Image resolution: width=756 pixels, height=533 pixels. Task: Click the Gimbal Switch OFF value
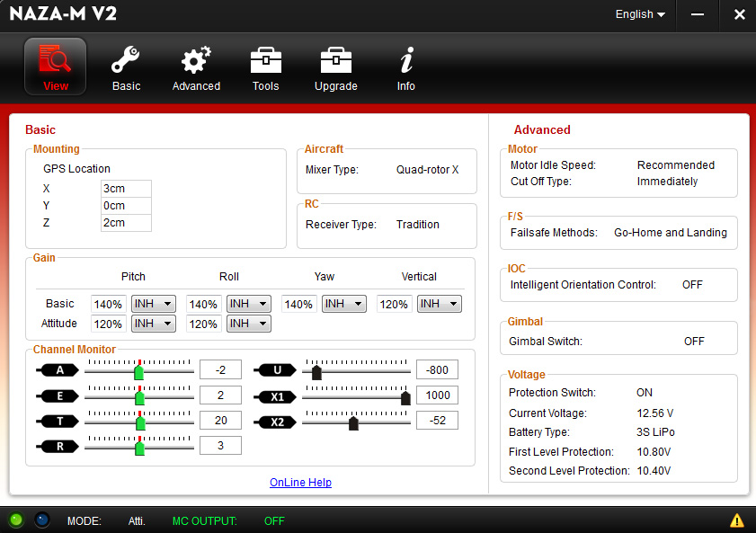(694, 342)
